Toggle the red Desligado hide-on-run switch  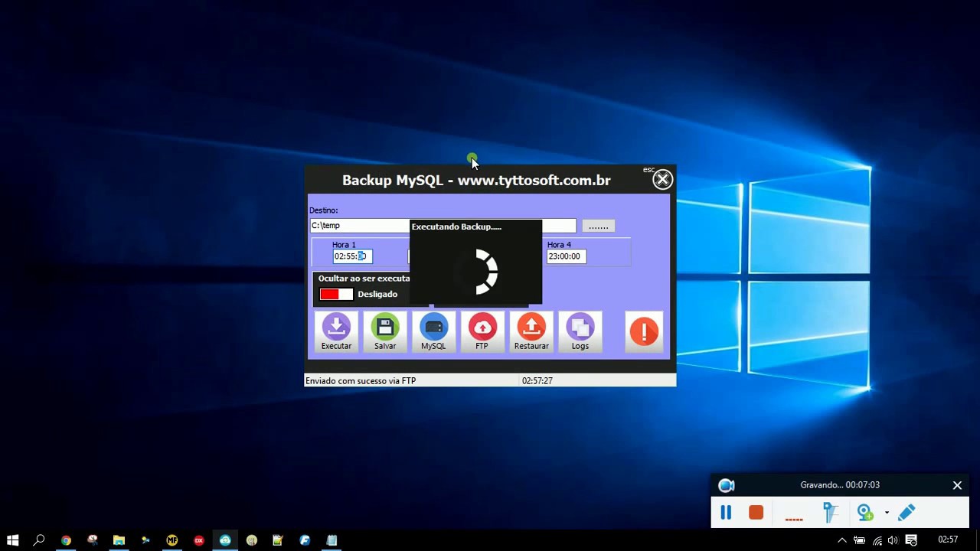coord(336,295)
